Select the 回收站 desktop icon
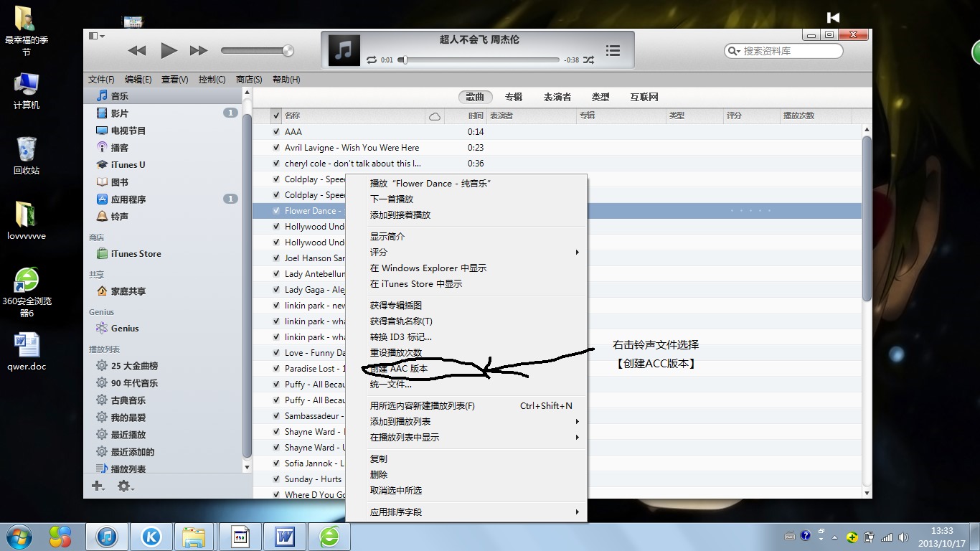Screen dimensions: 980x551 point(27,156)
